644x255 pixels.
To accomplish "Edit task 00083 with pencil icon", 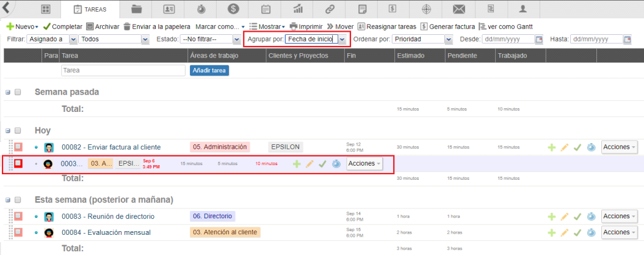I will pos(565,216).
